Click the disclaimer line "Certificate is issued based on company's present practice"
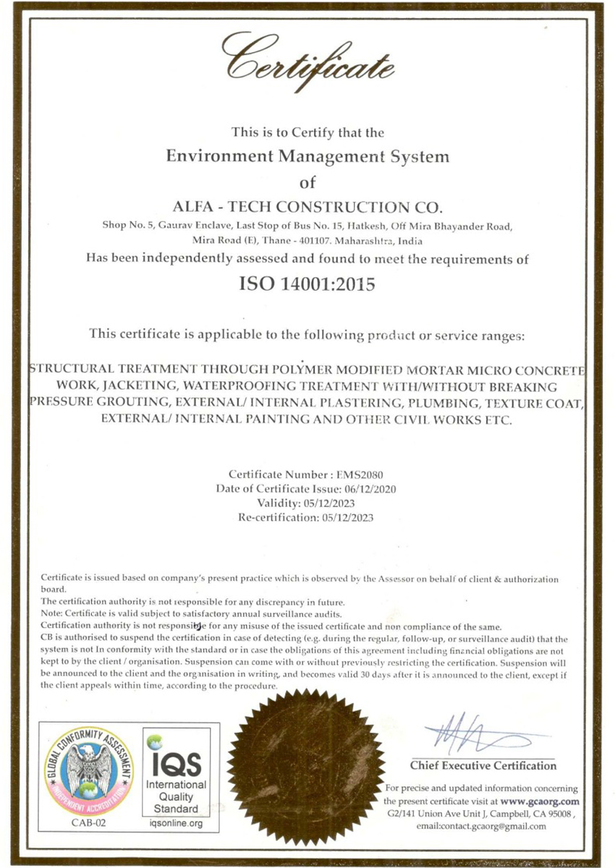Viewport: 615px width, 868px height. [300, 579]
